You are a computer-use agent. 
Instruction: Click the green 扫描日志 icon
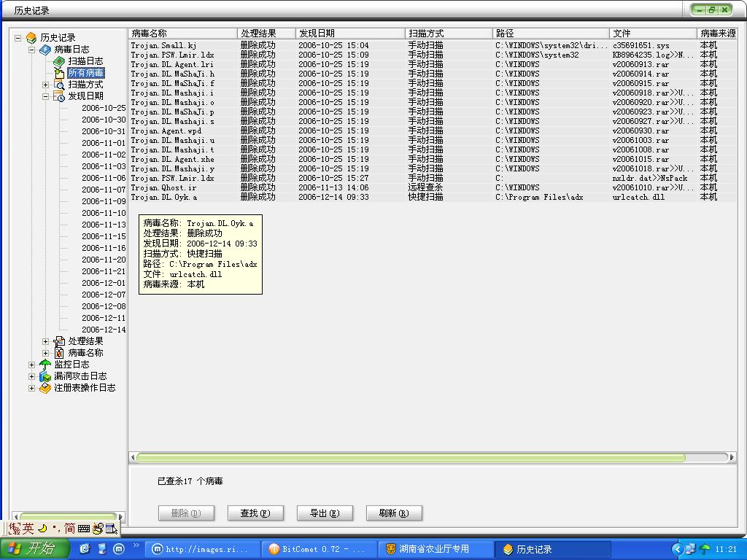click(59, 61)
